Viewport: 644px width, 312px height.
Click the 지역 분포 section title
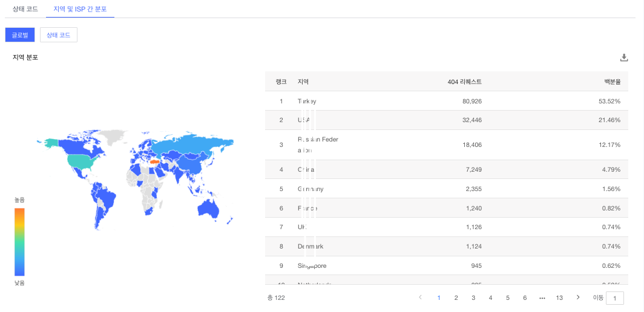click(x=25, y=58)
